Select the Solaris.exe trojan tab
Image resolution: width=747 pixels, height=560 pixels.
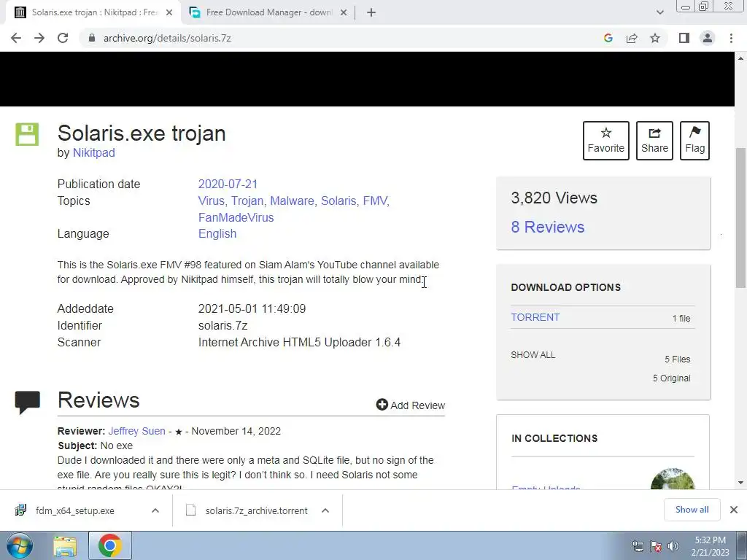click(x=94, y=12)
